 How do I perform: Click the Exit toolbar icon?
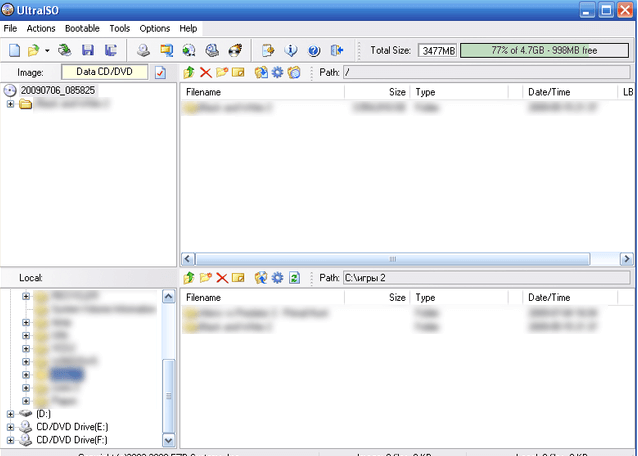(x=337, y=50)
